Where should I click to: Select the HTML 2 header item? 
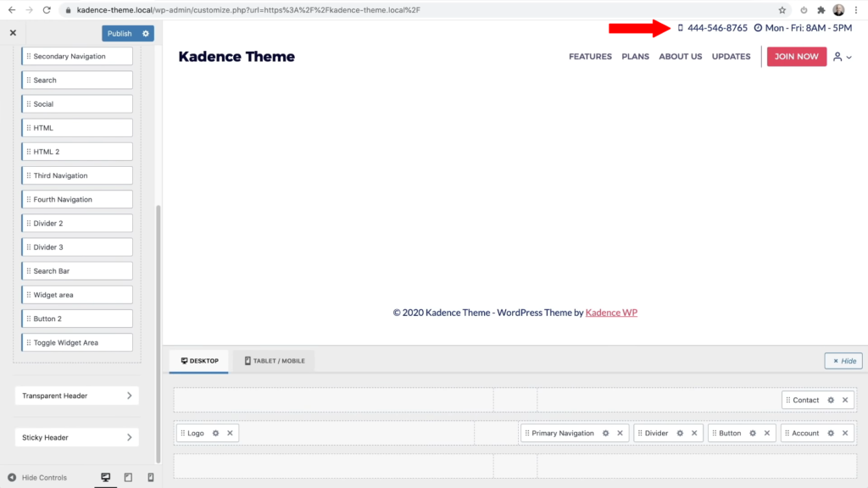[77, 152]
